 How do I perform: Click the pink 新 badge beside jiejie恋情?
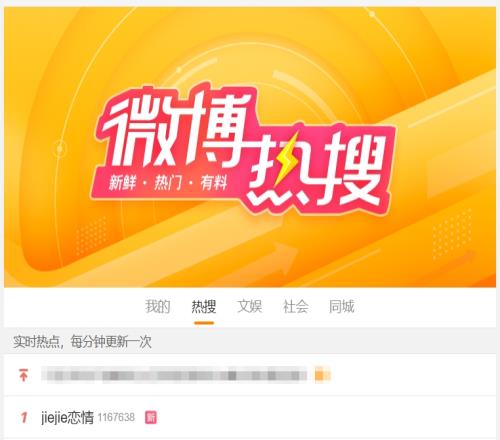coord(151,417)
